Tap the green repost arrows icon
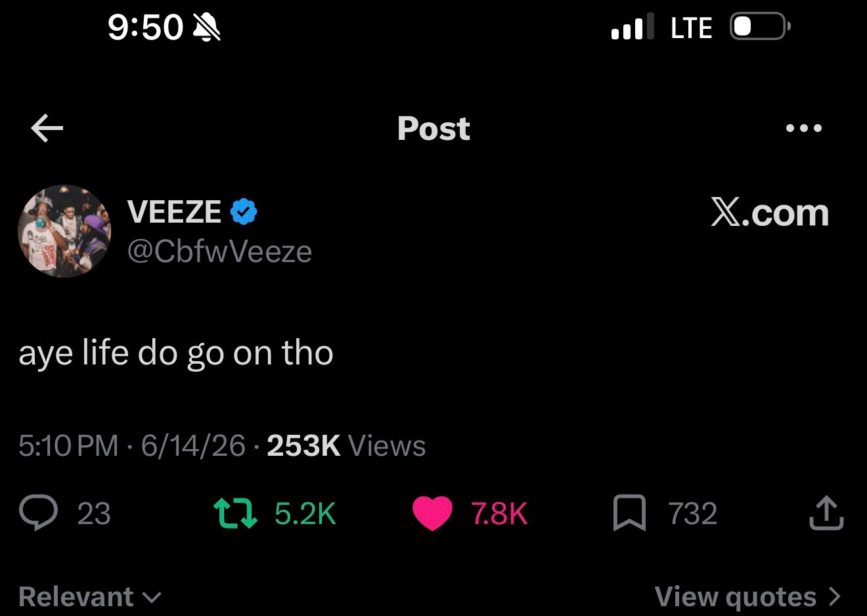 click(235, 513)
